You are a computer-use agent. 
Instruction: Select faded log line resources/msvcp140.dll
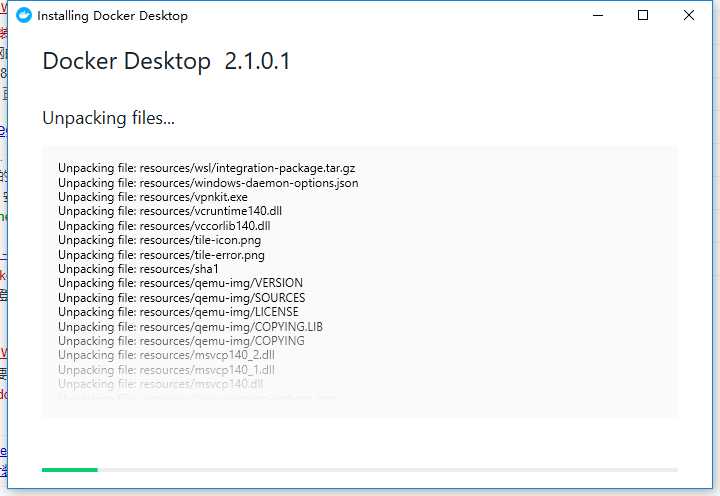click(x=161, y=384)
